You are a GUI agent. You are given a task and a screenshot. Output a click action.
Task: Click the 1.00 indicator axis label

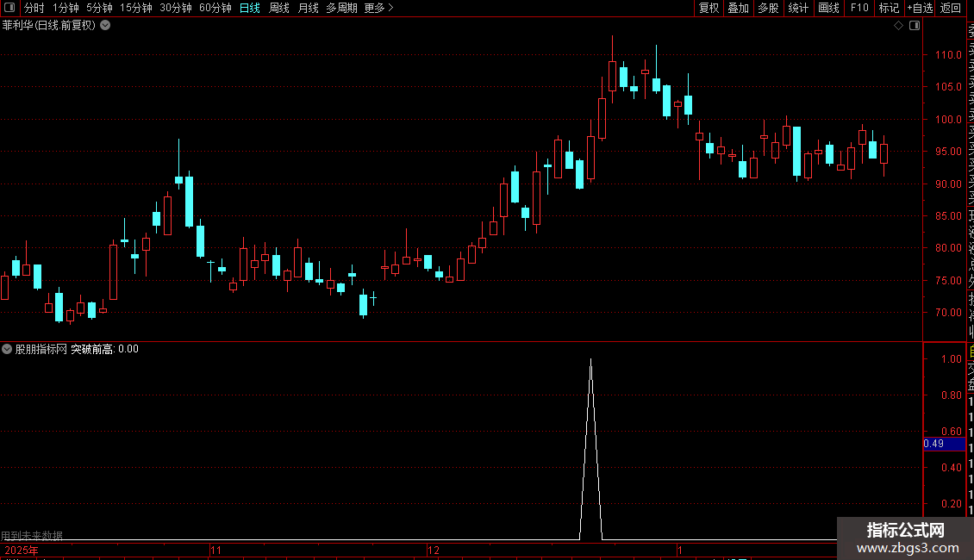point(951,359)
